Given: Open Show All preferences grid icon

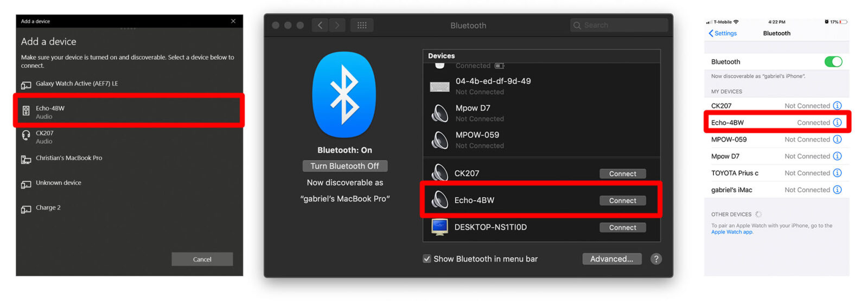Looking at the screenshot, I should [362, 25].
